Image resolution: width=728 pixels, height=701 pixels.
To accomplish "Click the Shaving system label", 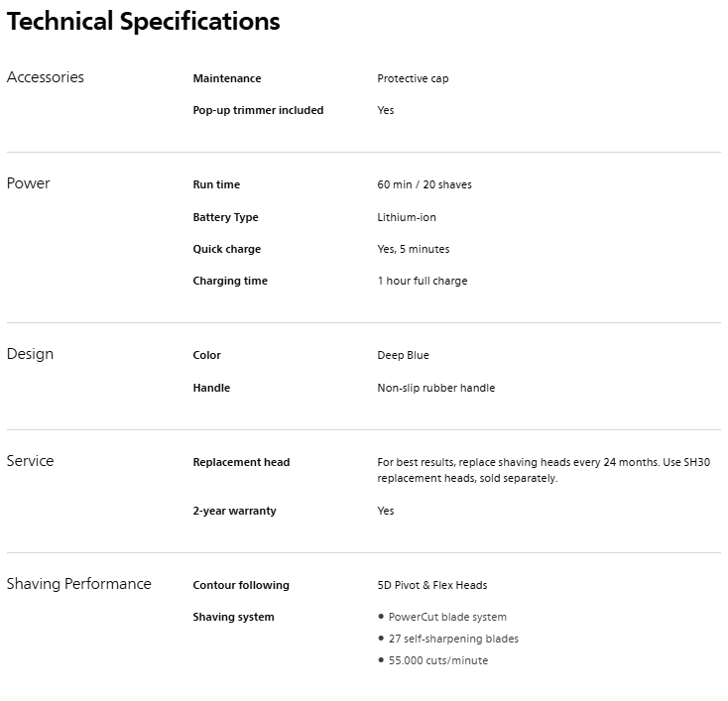I will click(233, 617).
